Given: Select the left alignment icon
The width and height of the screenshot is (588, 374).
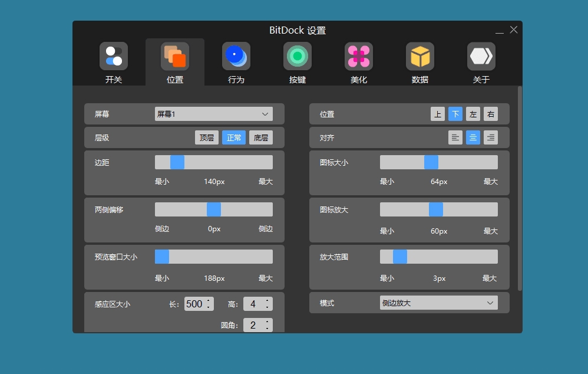Looking at the screenshot, I should click(455, 137).
